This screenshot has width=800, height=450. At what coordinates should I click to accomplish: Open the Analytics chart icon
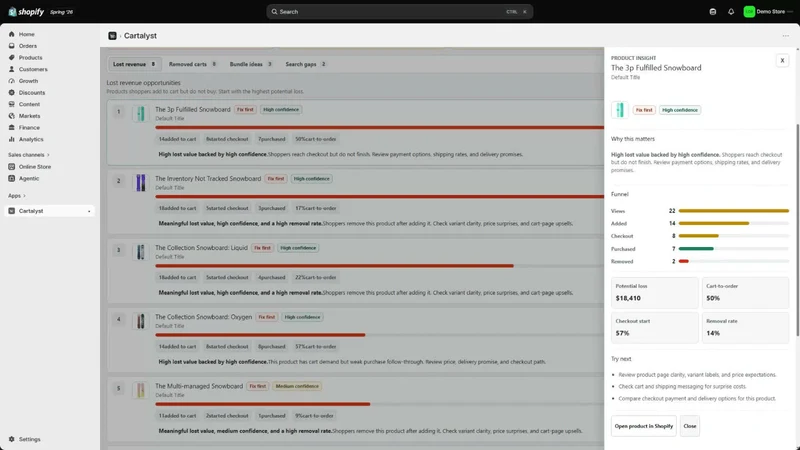11,139
